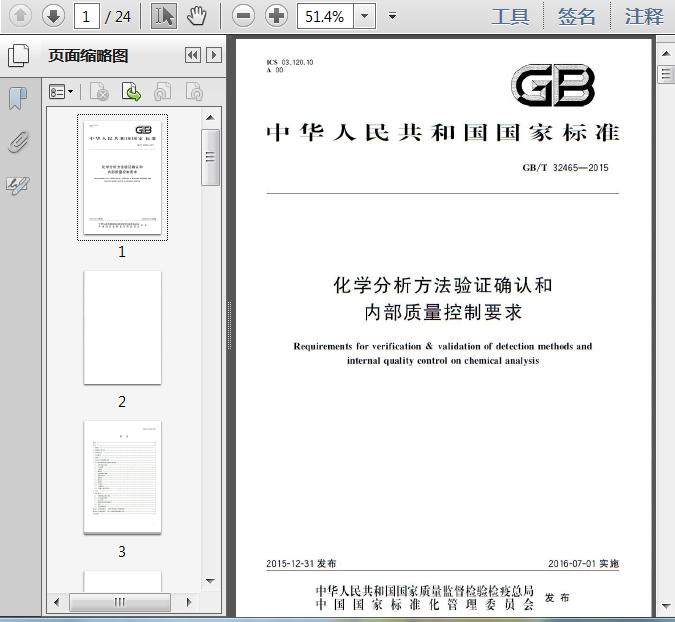Open the signatures panel icon
This screenshot has width=675, height=622.
point(18,186)
